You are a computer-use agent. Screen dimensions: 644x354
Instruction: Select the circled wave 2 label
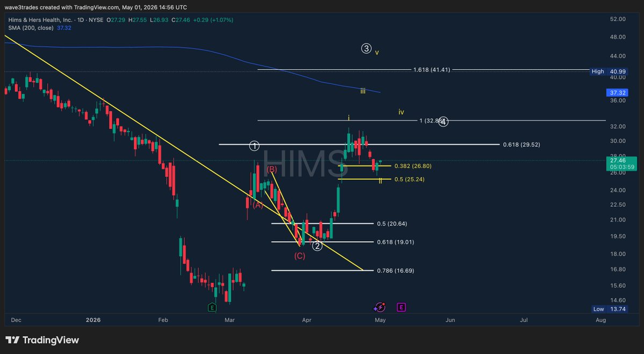317,246
